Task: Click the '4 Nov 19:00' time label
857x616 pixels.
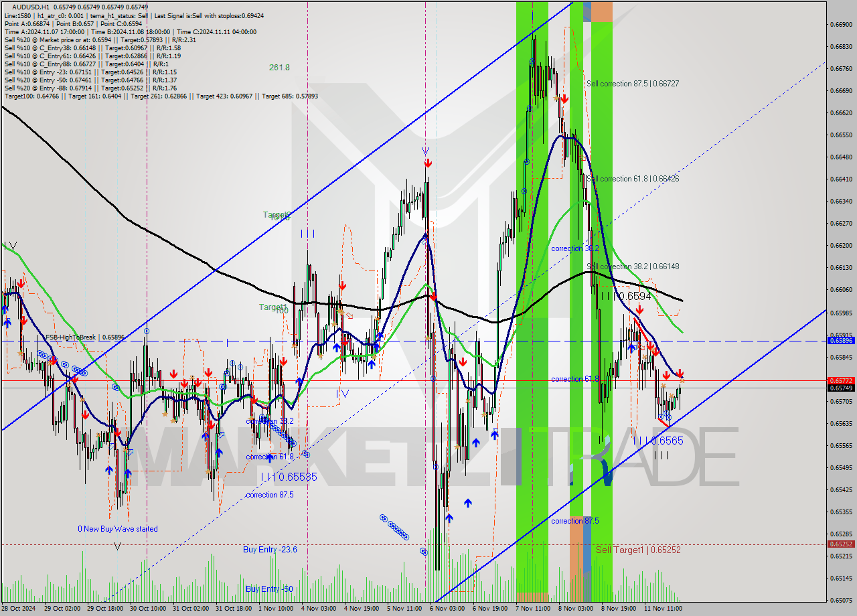Action: 362,609
